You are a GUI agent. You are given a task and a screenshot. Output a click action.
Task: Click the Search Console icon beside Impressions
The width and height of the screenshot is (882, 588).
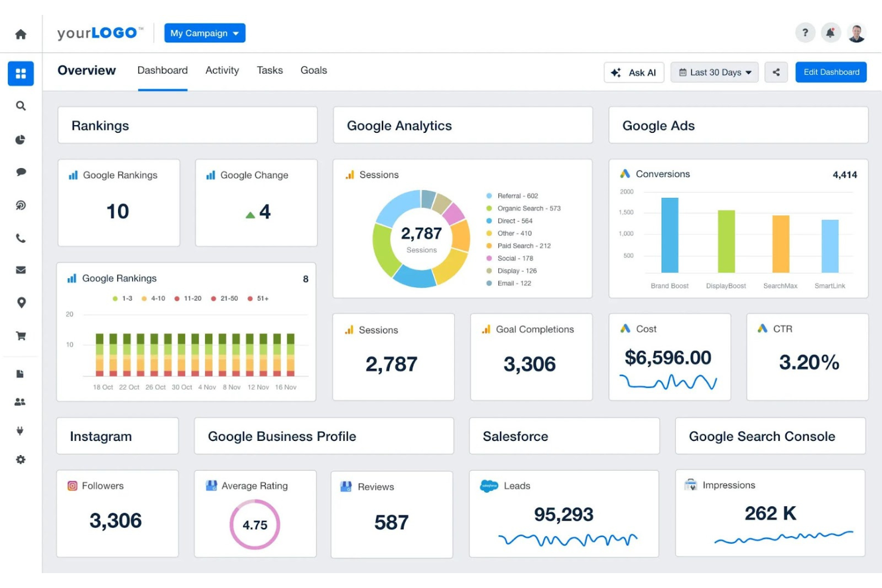pos(691,485)
